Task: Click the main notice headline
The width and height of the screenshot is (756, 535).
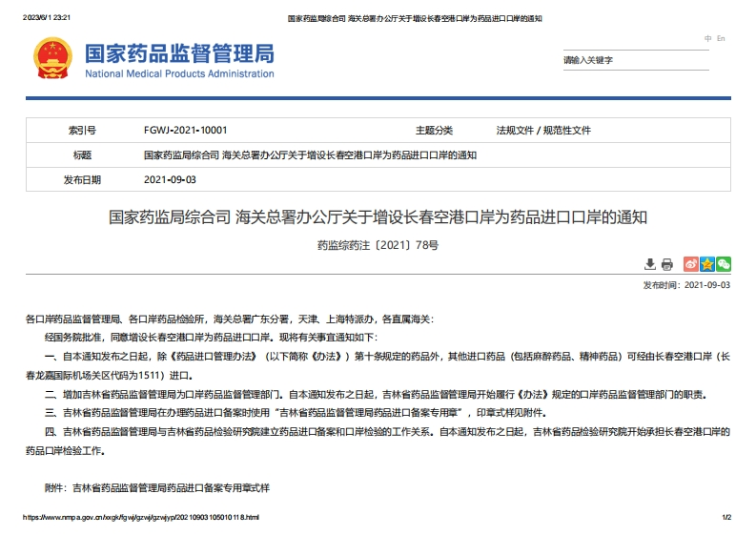Action: point(378,217)
